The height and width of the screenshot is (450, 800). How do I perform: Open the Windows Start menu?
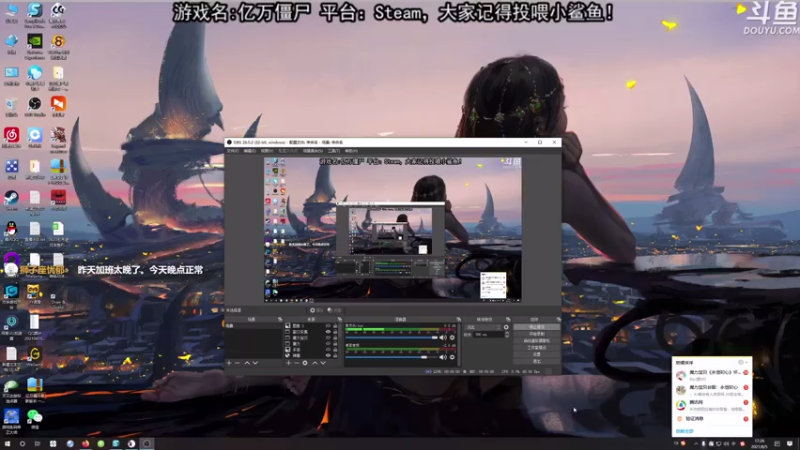(7, 444)
